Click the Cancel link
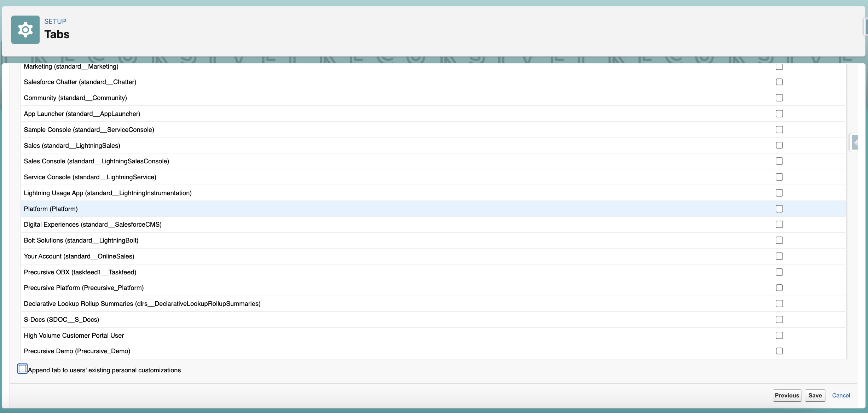868x413 pixels. pos(841,395)
